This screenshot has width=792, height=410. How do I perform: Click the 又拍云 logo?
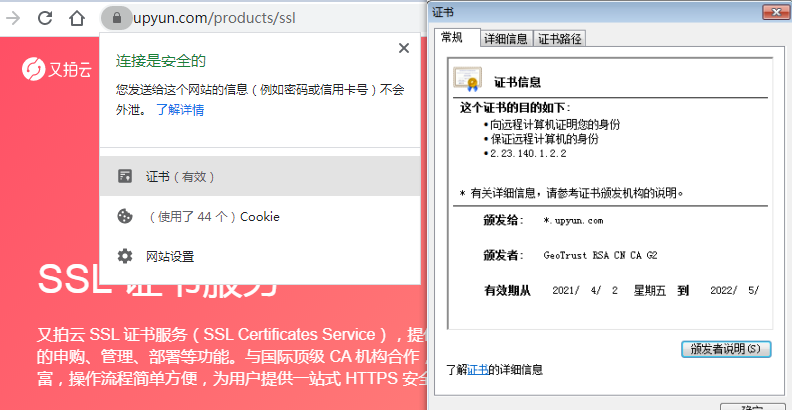point(57,69)
